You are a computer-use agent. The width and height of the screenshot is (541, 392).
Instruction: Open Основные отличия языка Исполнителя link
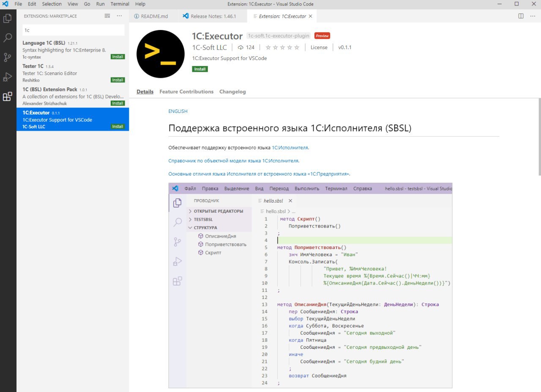[259, 174]
